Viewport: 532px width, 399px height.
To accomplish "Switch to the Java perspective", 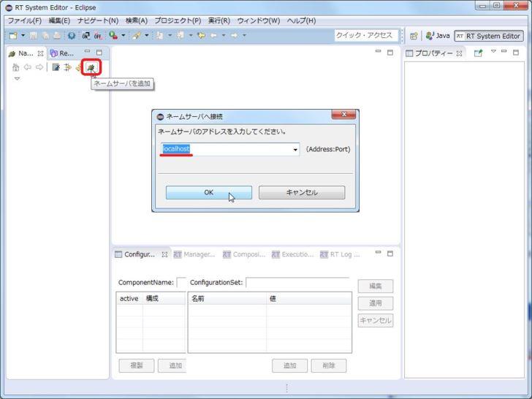I will (438, 36).
